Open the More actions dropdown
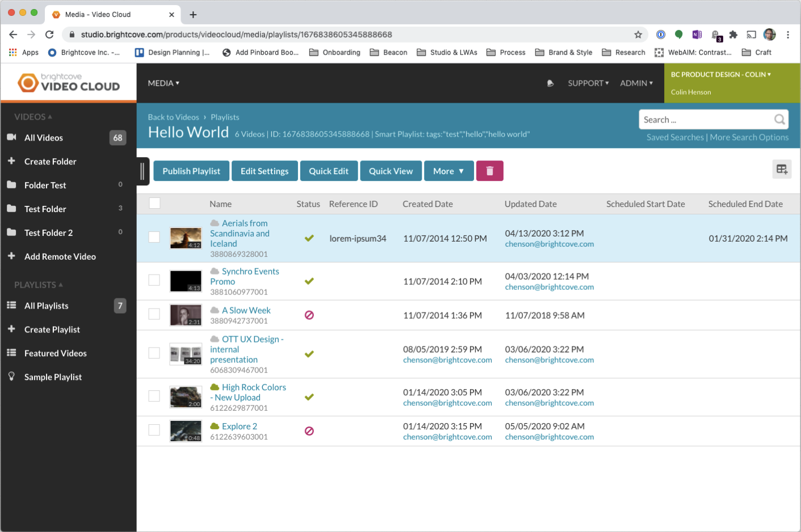Image resolution: width=801 pixels, height=532 pixels. tap(449, 171)
